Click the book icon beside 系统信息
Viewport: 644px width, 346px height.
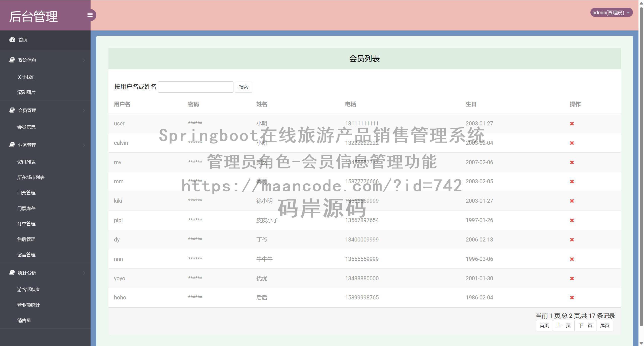point(12,60)
